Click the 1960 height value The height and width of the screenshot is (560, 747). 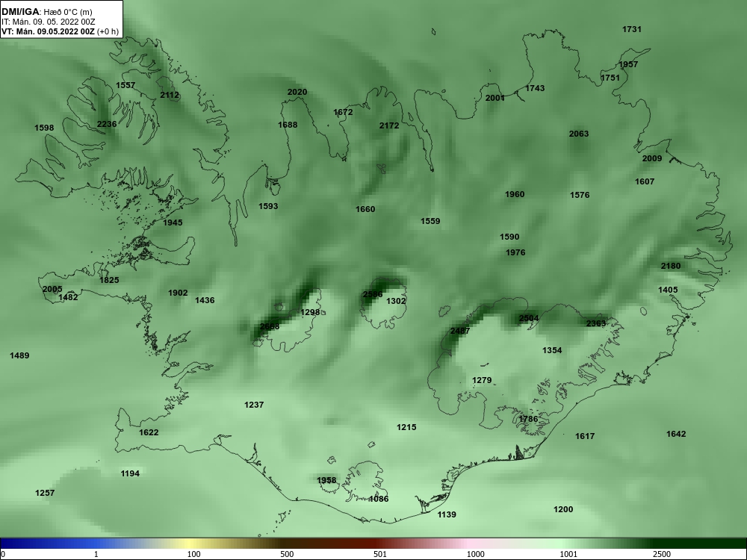[515, 194]
